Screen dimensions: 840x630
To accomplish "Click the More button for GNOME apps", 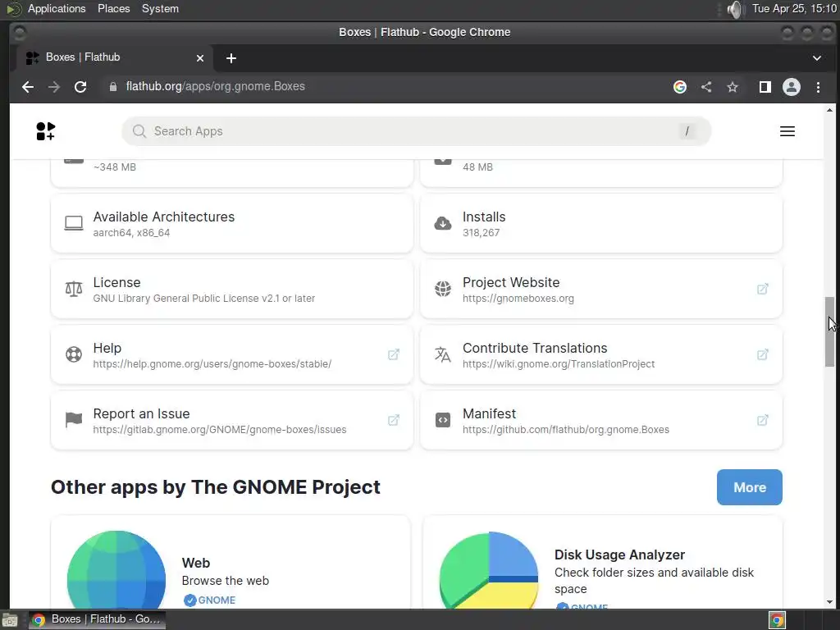I will click(749, 487).
